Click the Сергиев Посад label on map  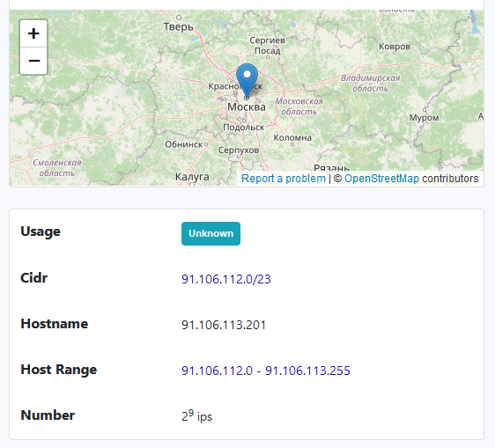tap(268, 46)
